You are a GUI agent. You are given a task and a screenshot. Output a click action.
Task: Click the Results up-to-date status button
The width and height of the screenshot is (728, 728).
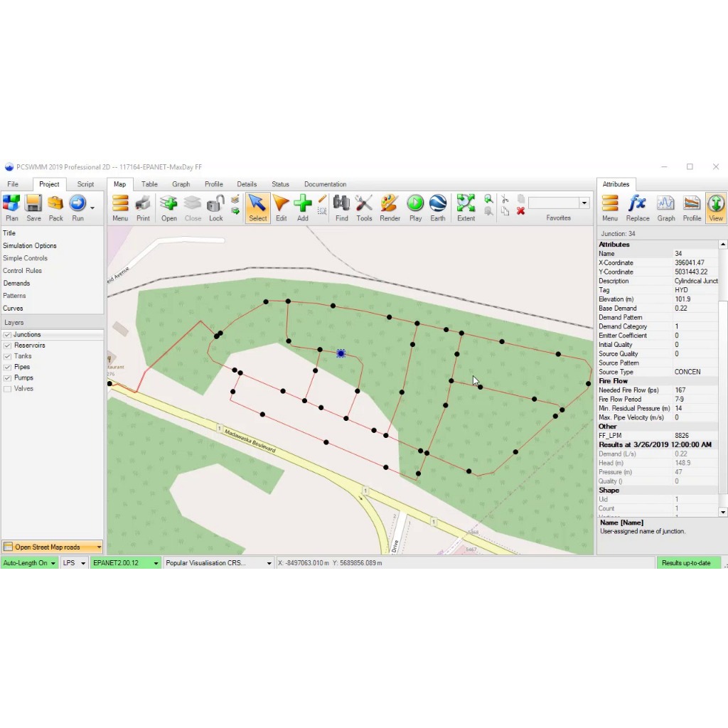coord(686,563)
